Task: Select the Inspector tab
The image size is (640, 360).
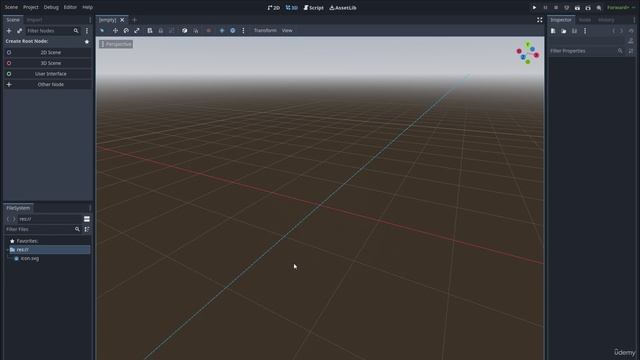Action: 561,20
